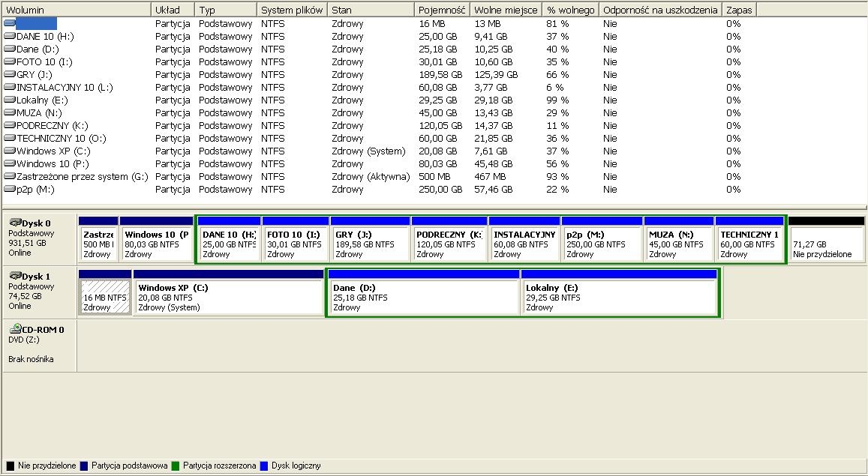
Task: Click the volume icon for DANE 10 (H:)
Action: tap(10, 37)
